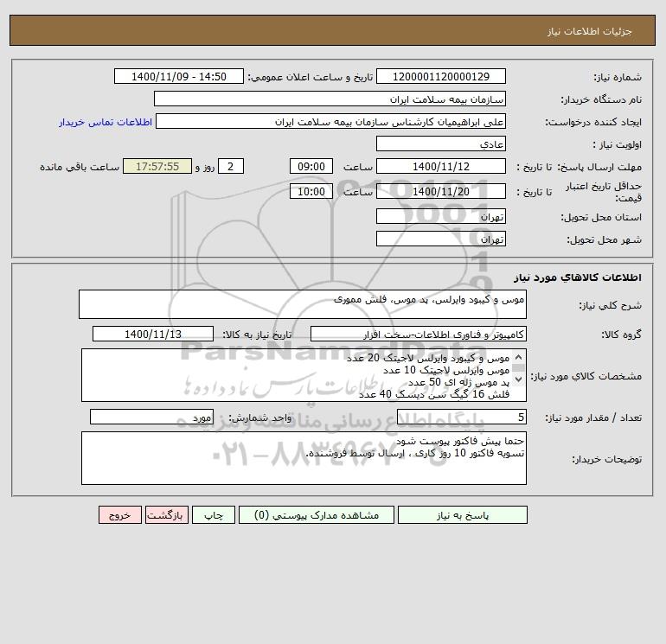
Task: Click spec line 'فلش 16 گیگ سن دیسک 40 عدد'
Action: (434, 394)
